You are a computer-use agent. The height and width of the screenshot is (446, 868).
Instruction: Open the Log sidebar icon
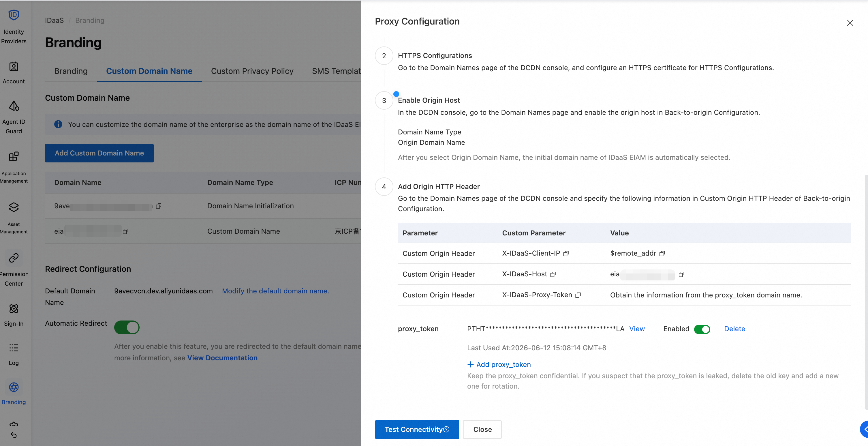[x=14, y=348]
